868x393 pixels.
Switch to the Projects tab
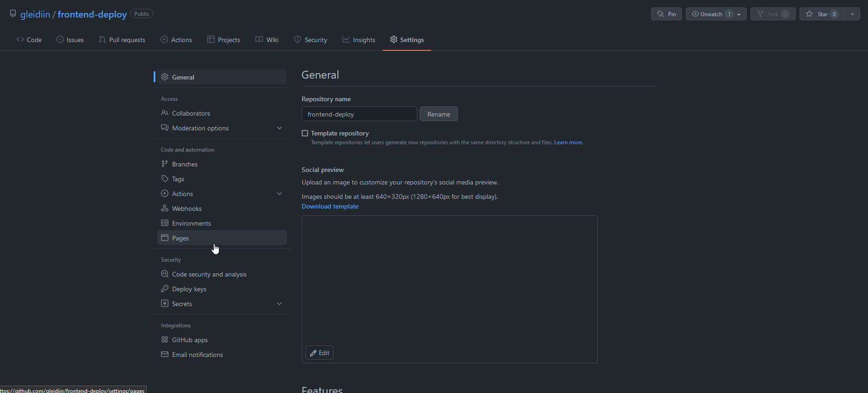click(223, 40)
